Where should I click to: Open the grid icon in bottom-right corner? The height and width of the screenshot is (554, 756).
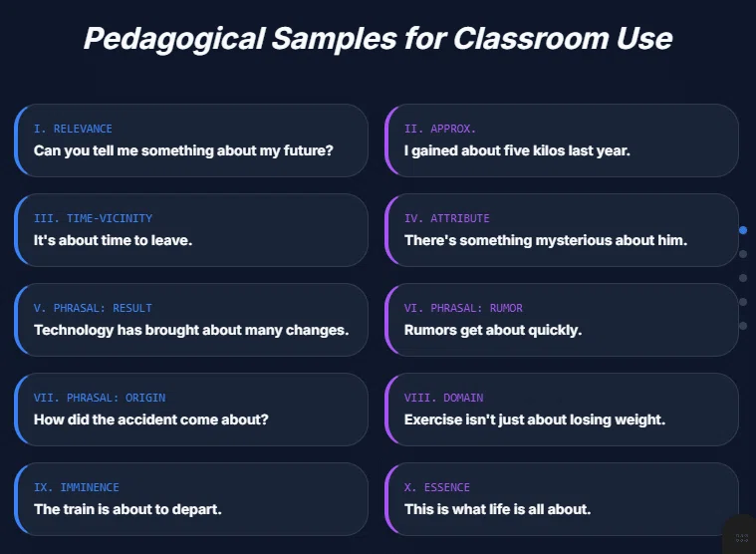pyautogui.click(x=741, y=537)
